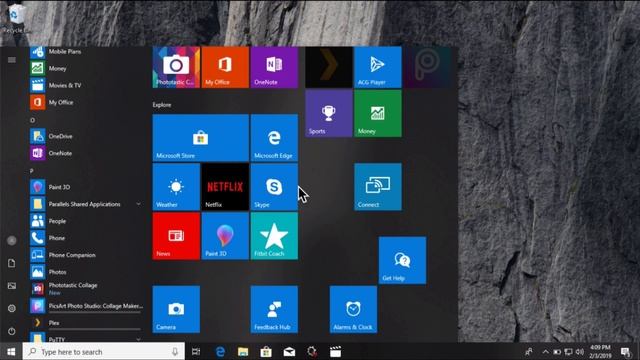Open the Feedback Hub tile
This screenshot has width=640, height=360.
pyautogui.click(x=274, y=309)
